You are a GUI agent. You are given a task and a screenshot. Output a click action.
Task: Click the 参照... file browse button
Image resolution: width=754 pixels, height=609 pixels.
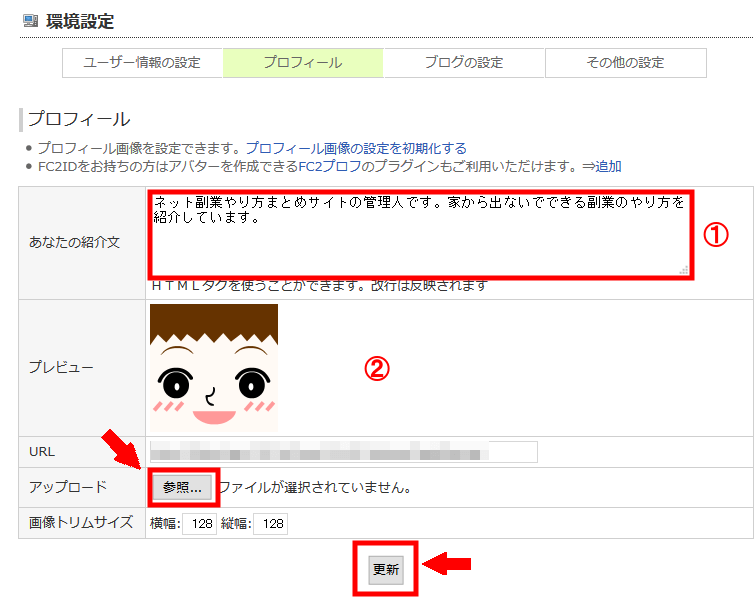point(182,488)
